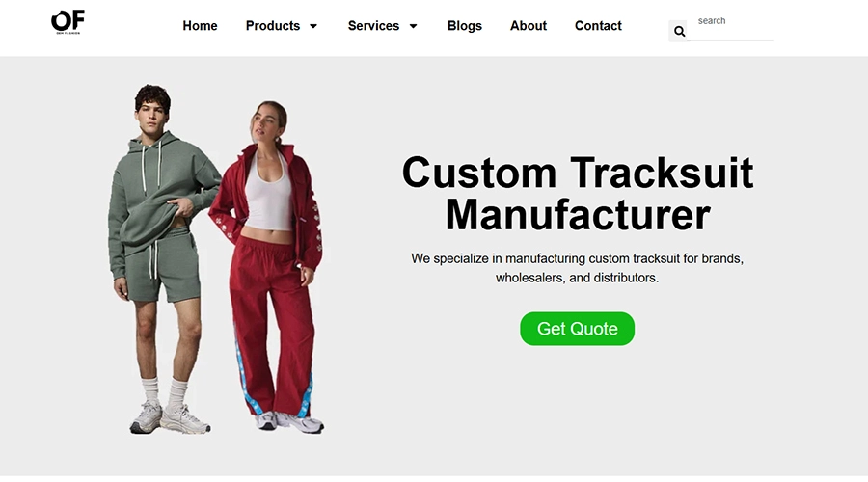The height and width of the screenshot is (482, 868).
Task: Open the Home menu item
Action: pos(200,26)
